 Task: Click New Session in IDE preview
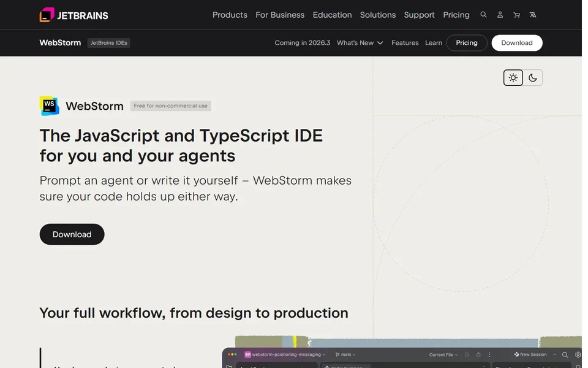[x=530, y=355]
